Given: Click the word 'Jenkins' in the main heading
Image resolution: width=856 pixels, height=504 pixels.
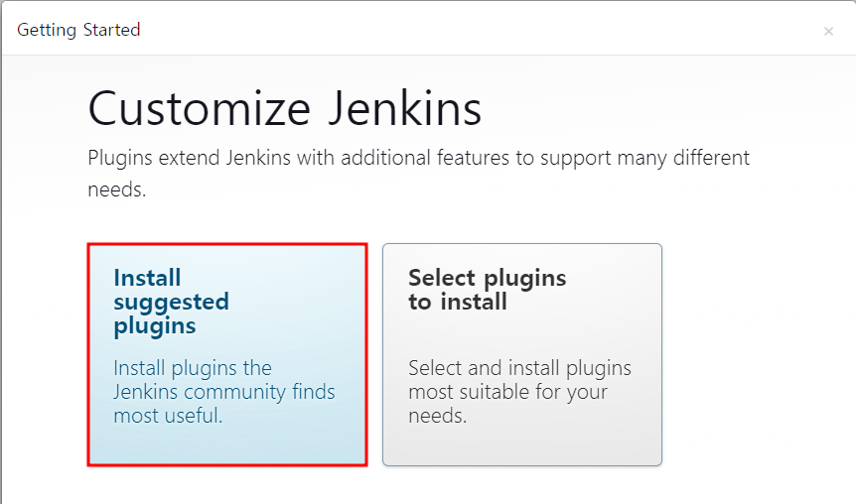Looking at the screenshot, I should [x=405, y=109].
